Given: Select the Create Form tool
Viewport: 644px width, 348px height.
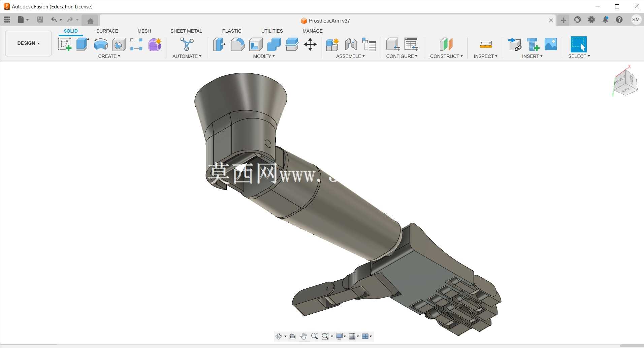Looking at the screenshot, I should (155, 44).
